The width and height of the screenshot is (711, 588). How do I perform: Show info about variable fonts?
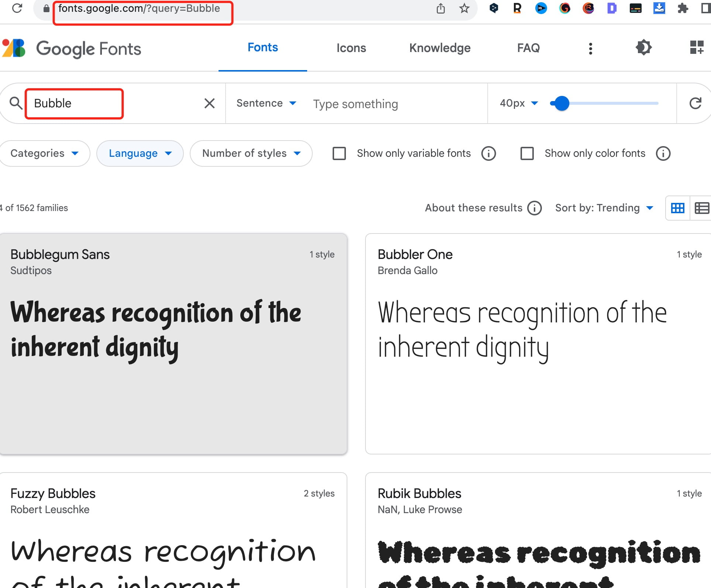tap(488, 153)
